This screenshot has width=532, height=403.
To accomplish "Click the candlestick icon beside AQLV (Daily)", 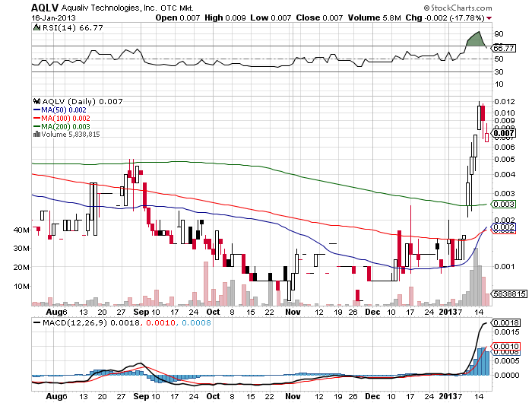I will (x=36, y=101).
